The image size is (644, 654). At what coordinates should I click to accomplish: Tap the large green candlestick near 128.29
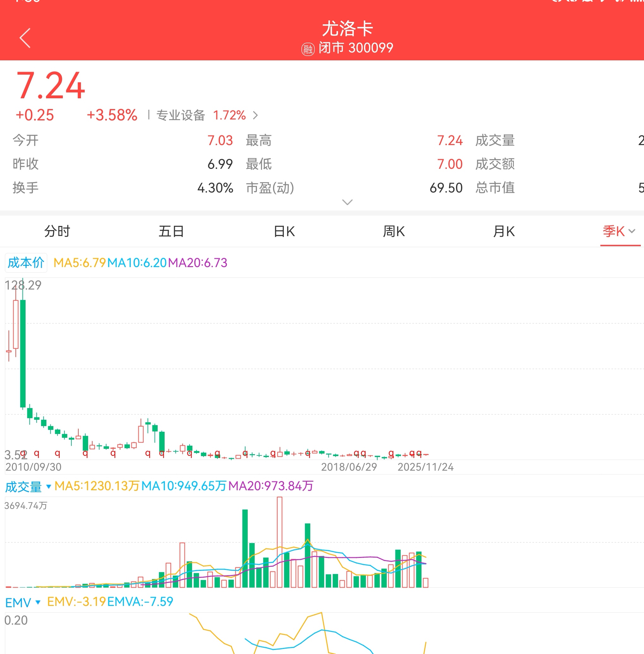(x=23, y=353)
